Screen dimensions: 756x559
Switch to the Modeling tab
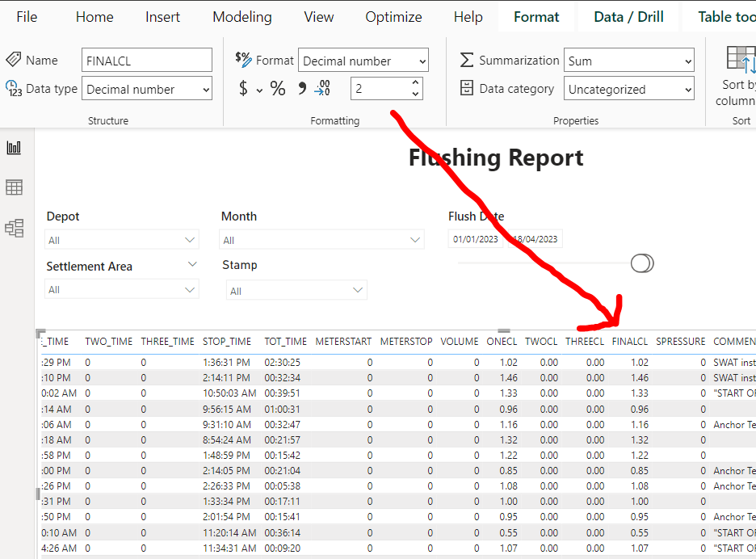(x=242, y=17)
